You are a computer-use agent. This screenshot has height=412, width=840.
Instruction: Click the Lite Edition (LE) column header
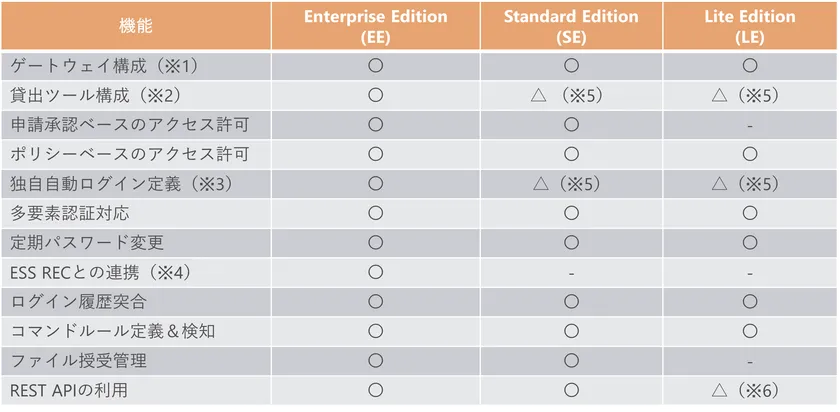click(x=749, y=26)
